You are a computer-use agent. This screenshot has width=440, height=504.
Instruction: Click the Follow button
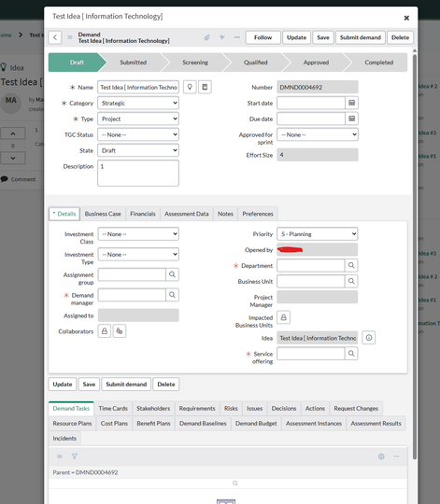pyautogui.click(x=263, y=37)
